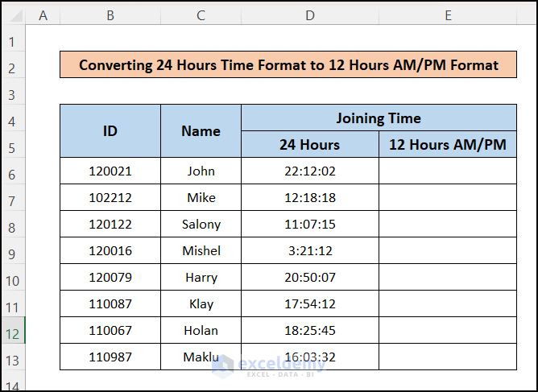This screenshot has width=538, height=392.
Task: Select empty 12-hour cell for Maklu
Action: [448, 357]
